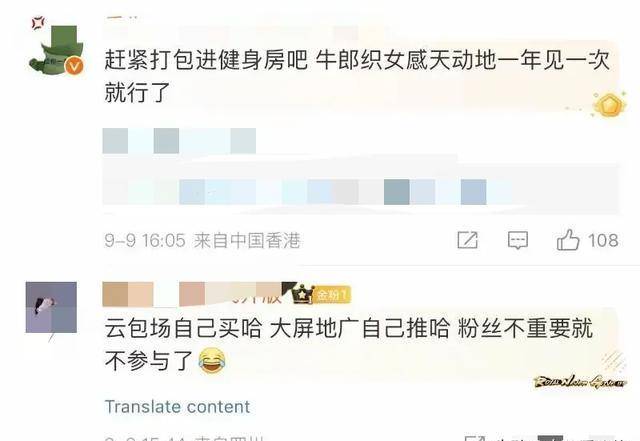Screen dimensions: 640x441
Task: Tap the laughing-crying emoji
Action: coord(212,361)
